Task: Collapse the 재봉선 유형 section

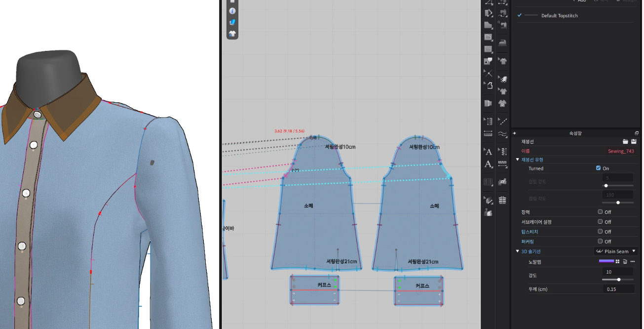Action: [x=518, y=160]
